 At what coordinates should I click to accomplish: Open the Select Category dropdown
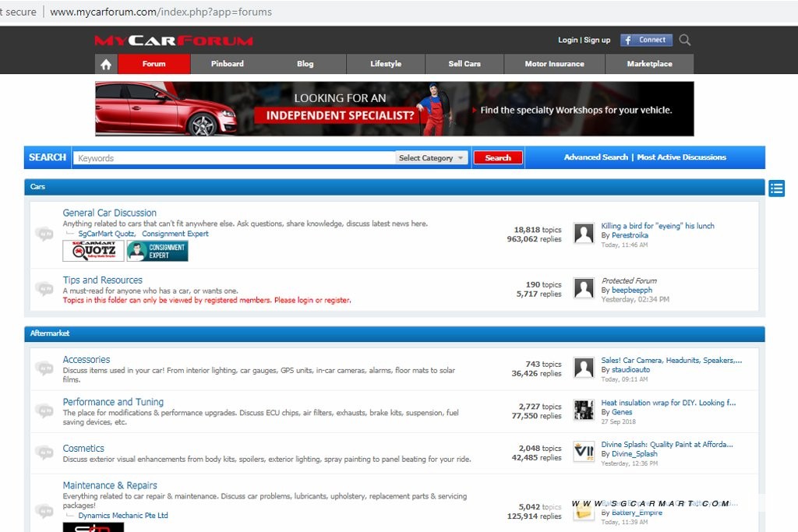pos(430,158)
